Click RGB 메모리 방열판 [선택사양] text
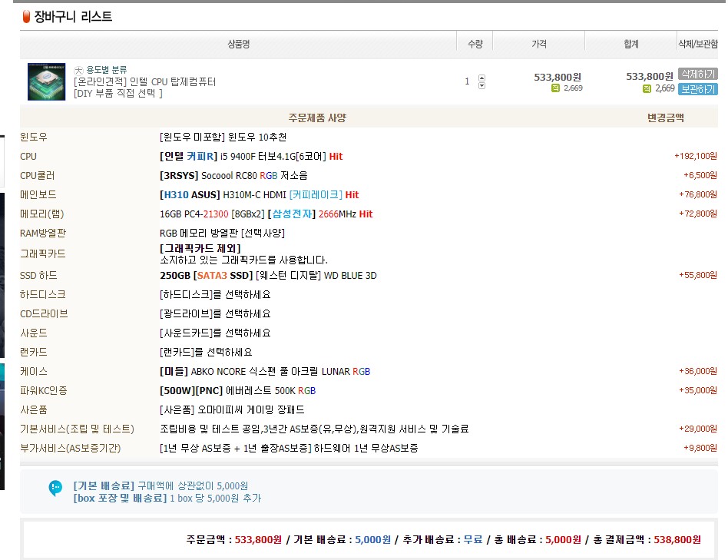 [x=222, y=233]
